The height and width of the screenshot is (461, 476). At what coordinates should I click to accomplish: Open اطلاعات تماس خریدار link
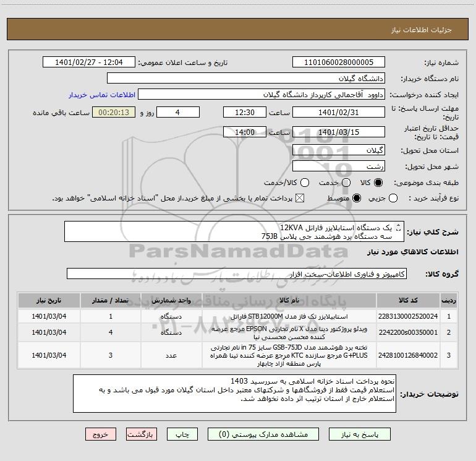pyautogui.click(x=102, y=95)
